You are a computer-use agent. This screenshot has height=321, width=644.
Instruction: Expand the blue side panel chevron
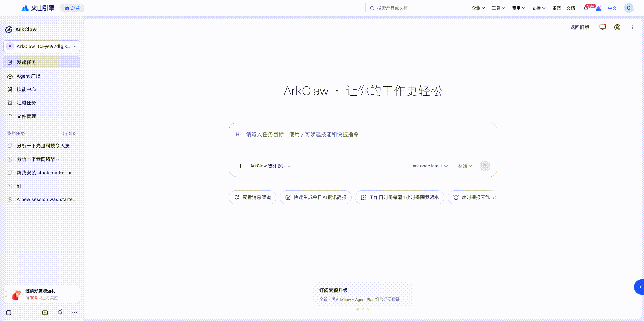tap(640, 287)
